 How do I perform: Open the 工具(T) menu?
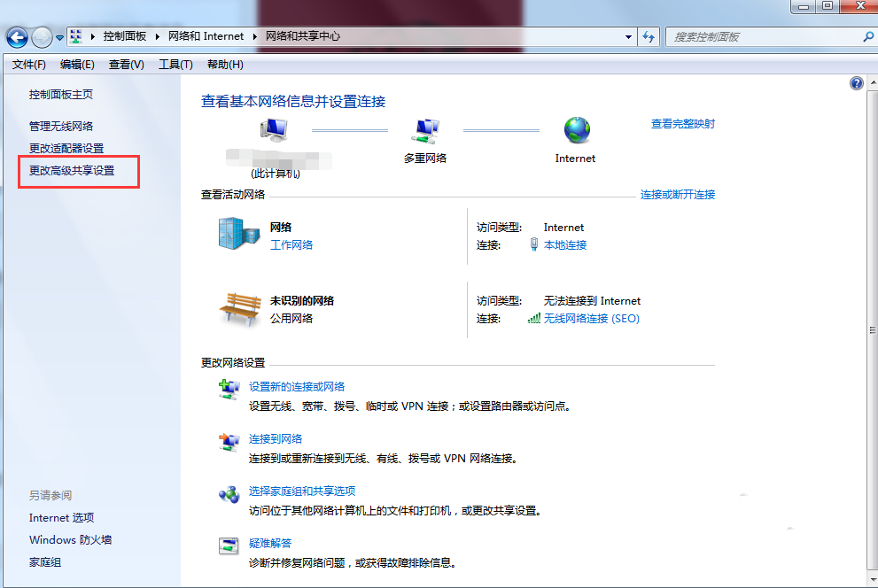175,64
